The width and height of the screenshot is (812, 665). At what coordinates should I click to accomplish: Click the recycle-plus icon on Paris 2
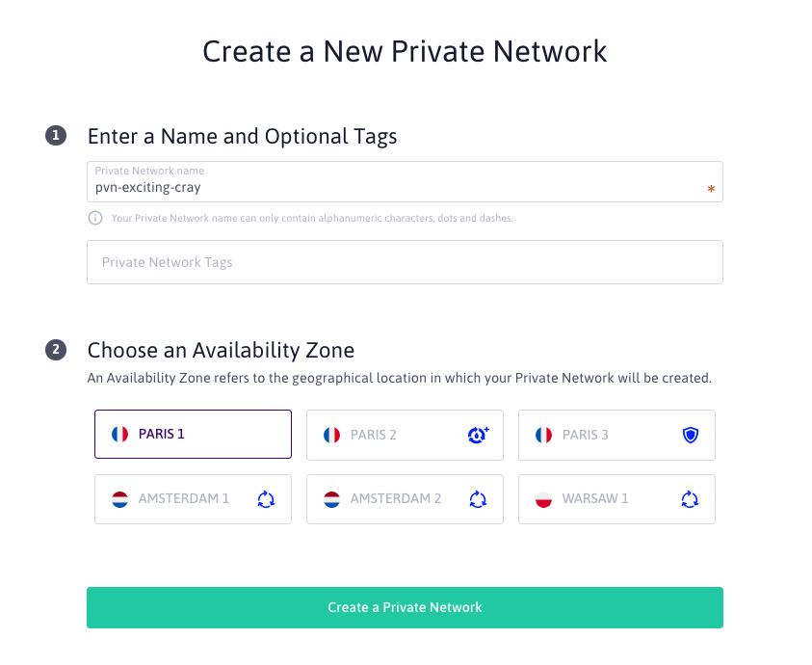coord(478,435)
